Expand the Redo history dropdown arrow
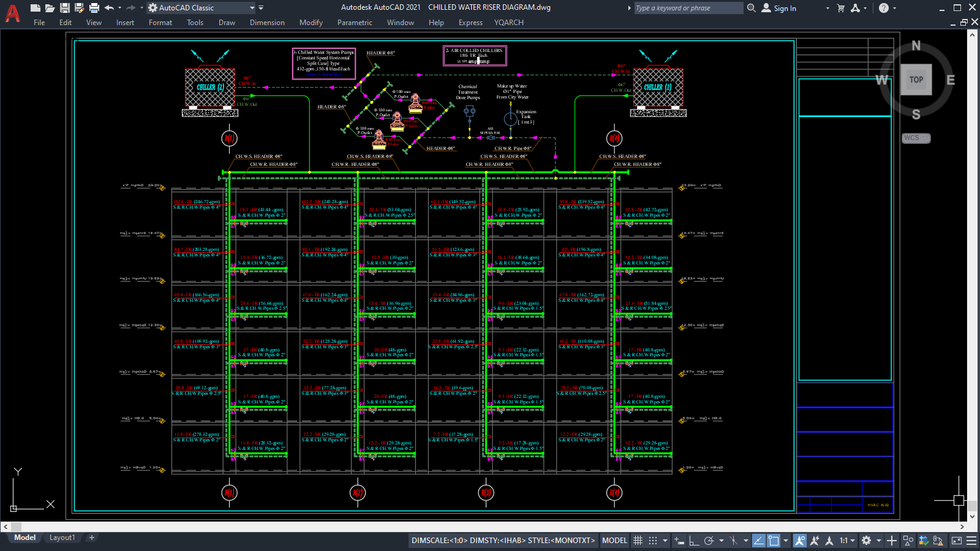Viewport: 980px width, 551px height. pyautogui.click(x=141, y=8)
